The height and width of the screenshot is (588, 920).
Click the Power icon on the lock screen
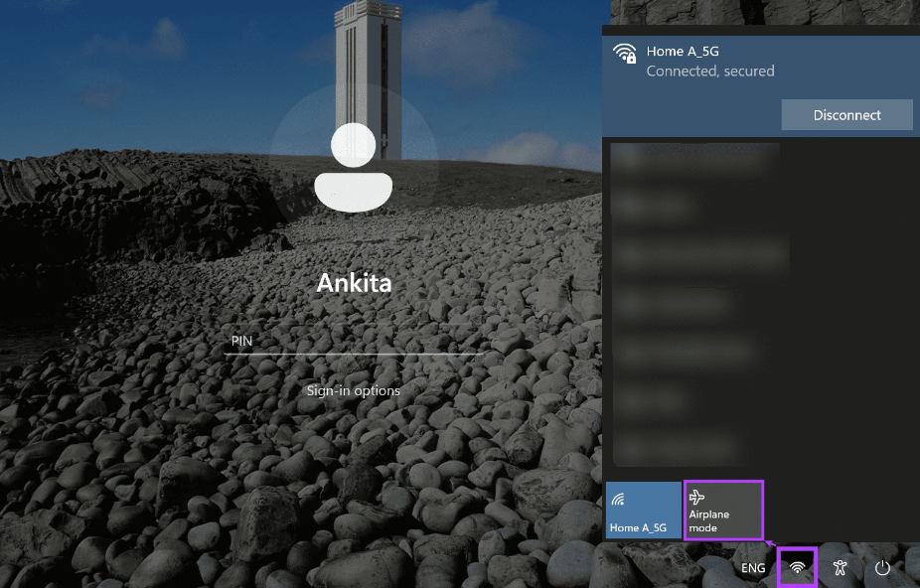[883, 567]
